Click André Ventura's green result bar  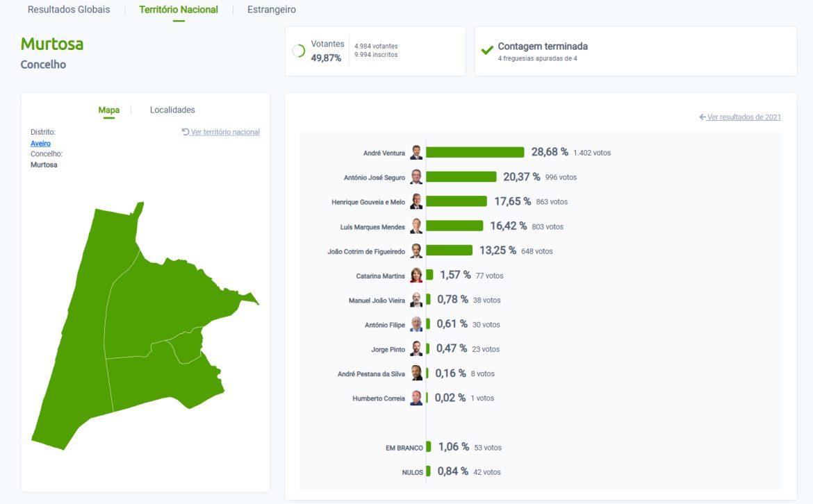pos(475,152)
